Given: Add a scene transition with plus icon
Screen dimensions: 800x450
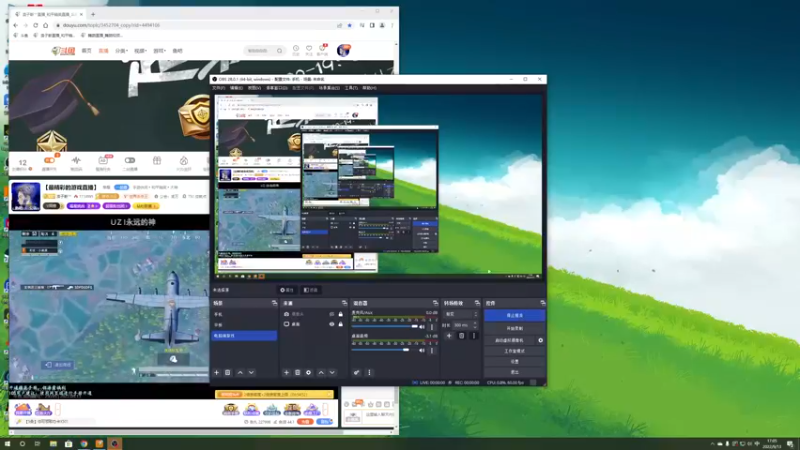Looking at the screenshot, I should point(449,336).
